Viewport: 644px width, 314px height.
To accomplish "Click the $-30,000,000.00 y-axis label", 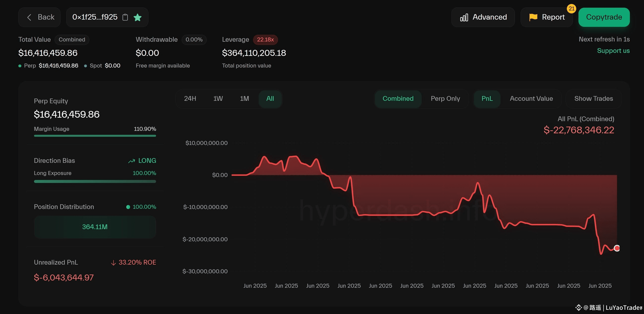I will [205, 272].
